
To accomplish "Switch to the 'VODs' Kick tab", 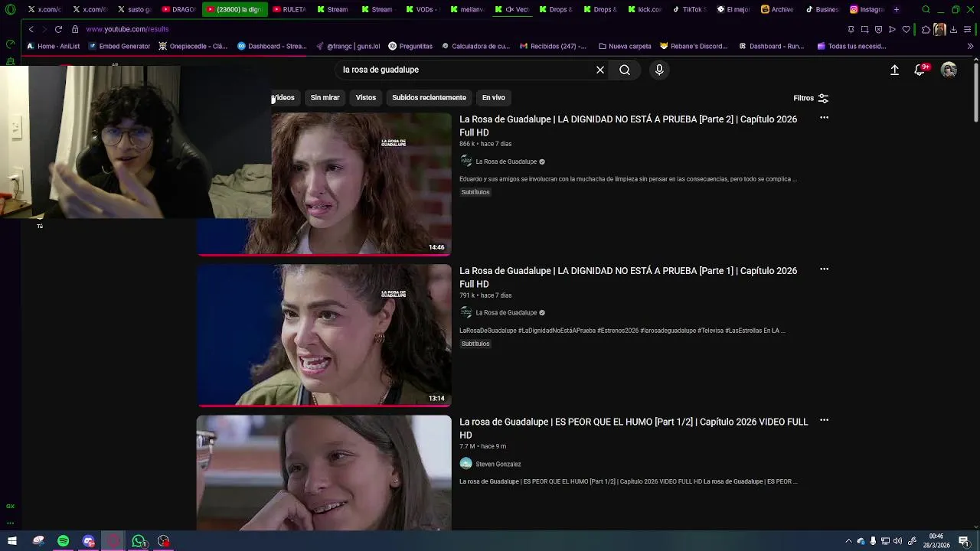I will coord(423,9).
